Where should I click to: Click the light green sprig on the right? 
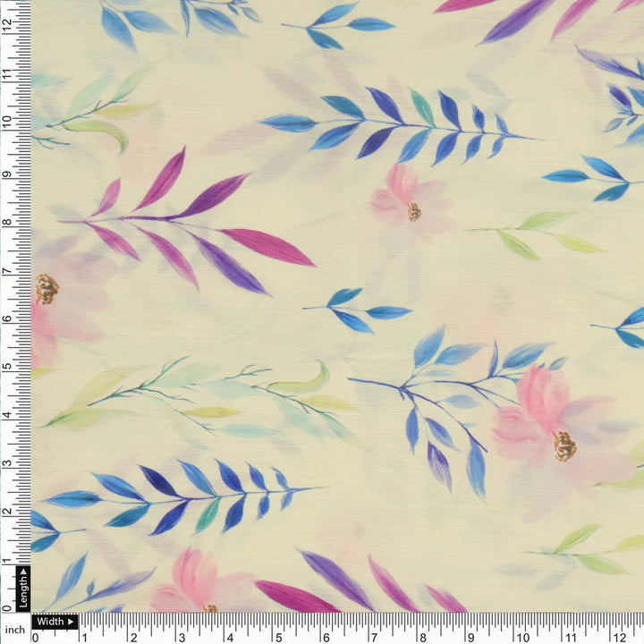coord(537,233)
